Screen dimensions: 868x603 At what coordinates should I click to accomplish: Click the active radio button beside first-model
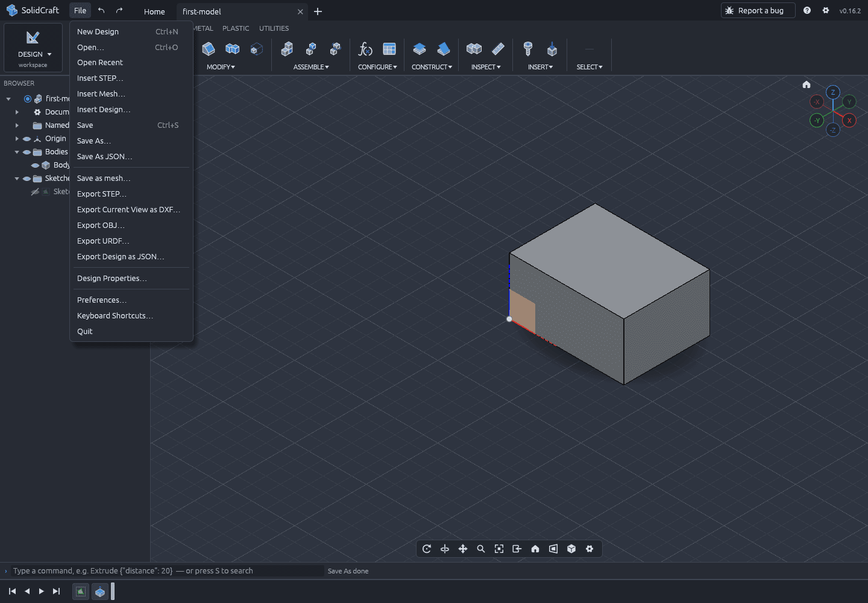pos(28,99)
